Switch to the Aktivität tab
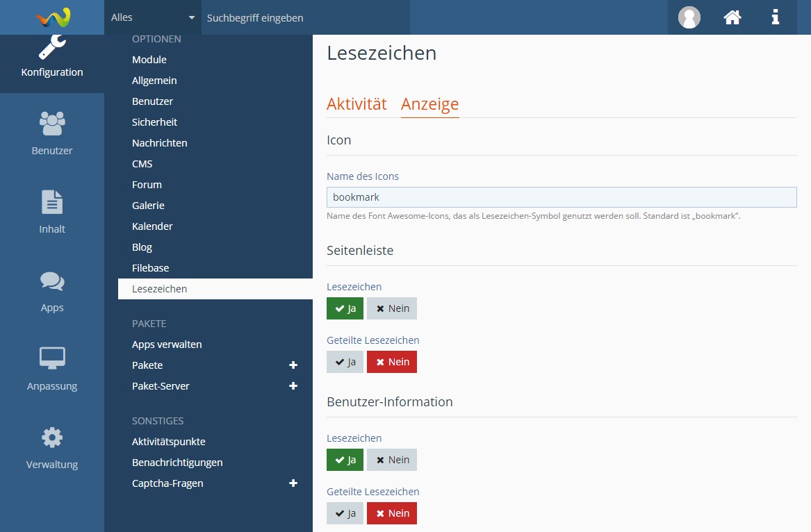811x532 pixels. 357,104
